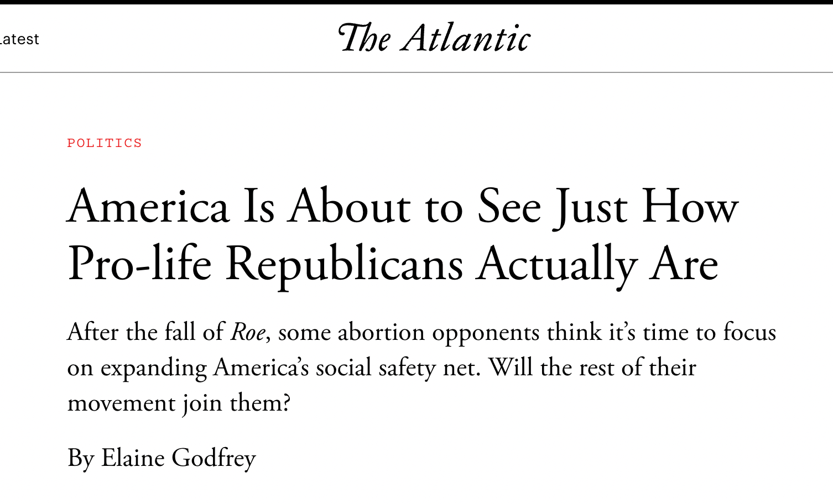The image size is (833, 504).
Task: Click the subtitle line beginning on expanding
Action: click(x=382, y=368)
